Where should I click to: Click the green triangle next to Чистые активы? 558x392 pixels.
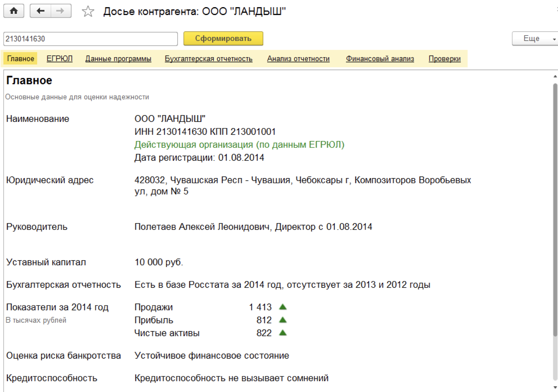tap(283, 333)
